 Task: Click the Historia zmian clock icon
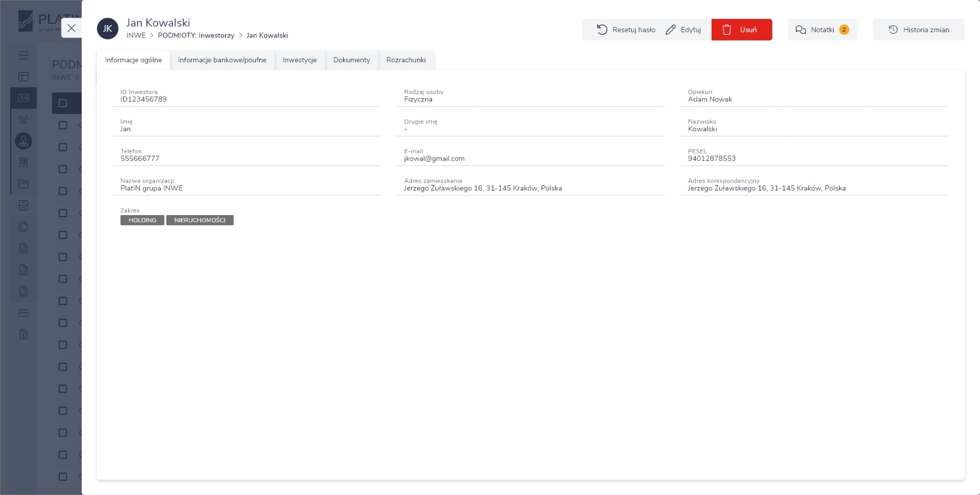pos(893,30)
